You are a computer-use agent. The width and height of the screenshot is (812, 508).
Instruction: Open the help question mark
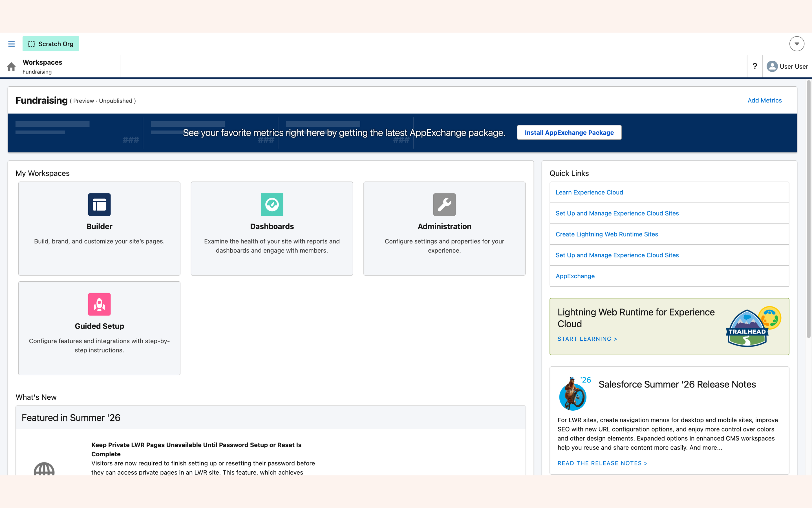click(x=754, y=66)
